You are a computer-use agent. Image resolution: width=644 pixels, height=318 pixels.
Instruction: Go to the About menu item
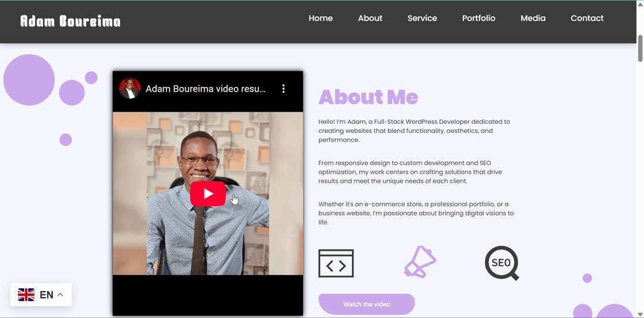point(370,18)
